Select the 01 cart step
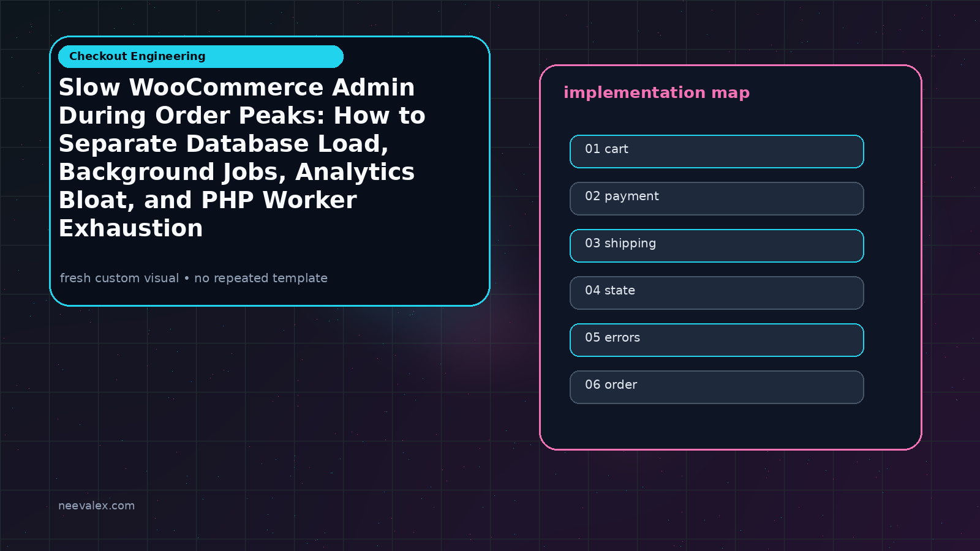980x551 pixels. pyautogui.click(x=717, y=151)
